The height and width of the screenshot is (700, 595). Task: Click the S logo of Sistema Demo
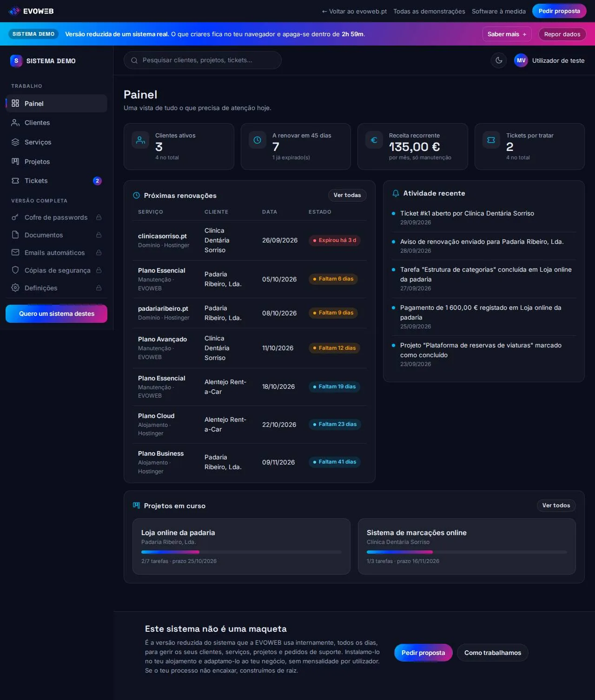[16, 61]
